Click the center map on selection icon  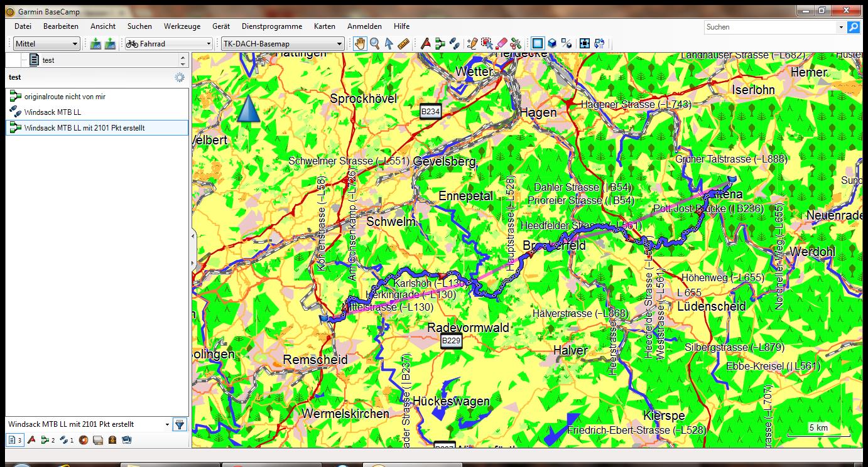(x=585, y=43)
